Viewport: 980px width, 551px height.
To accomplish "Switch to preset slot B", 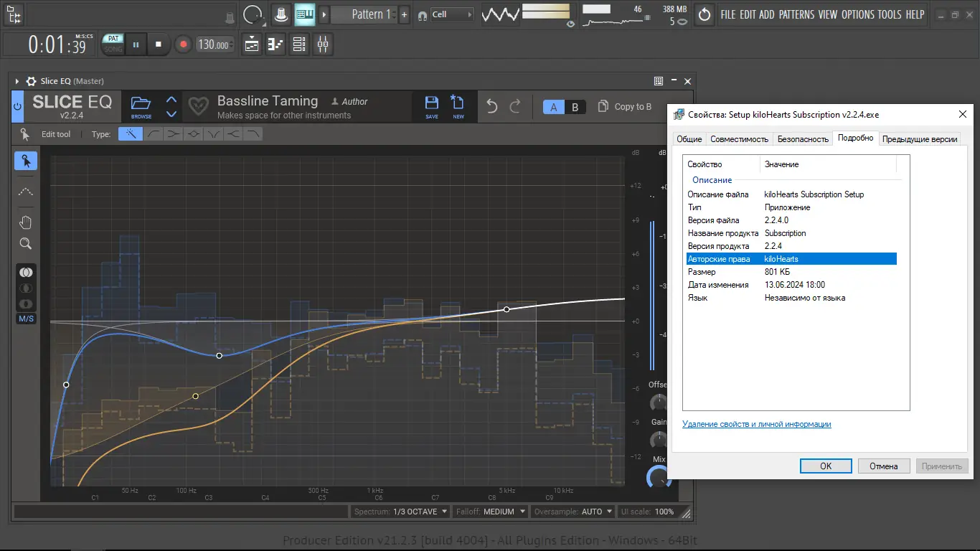I will point(575,107).
